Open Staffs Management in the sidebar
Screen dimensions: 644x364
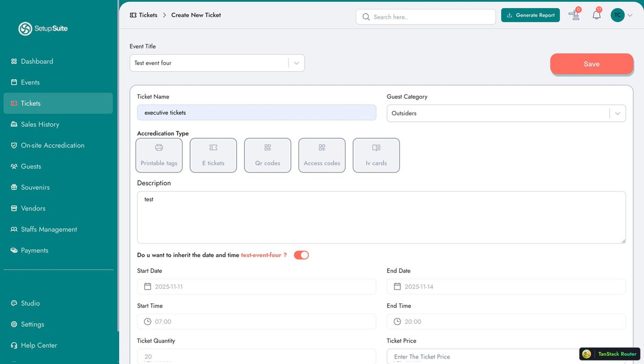point(58,229)
